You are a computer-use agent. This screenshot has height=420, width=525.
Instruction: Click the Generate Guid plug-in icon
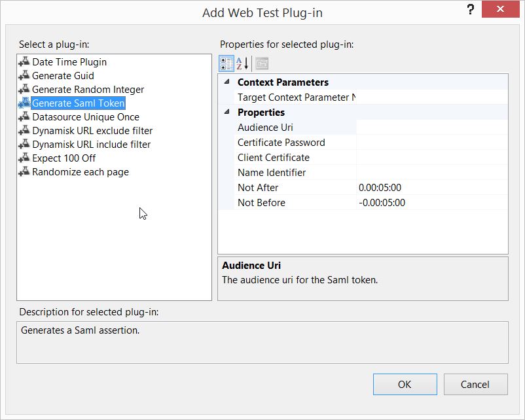point(24,76)
